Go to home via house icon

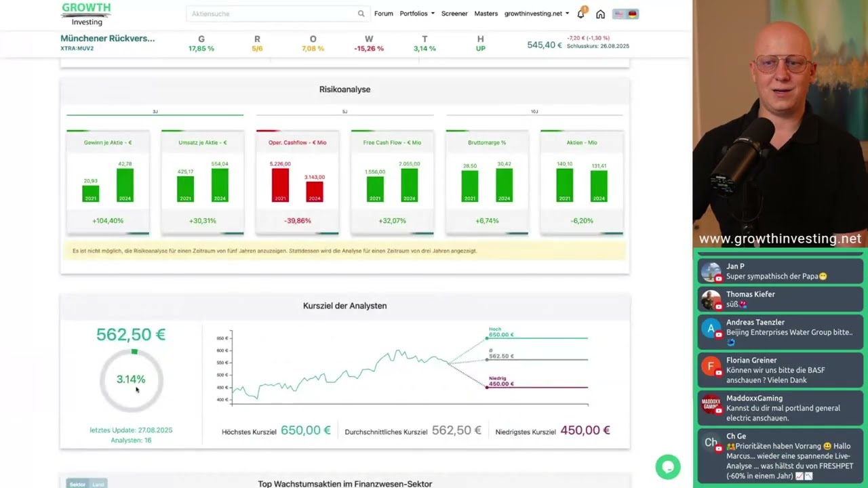coord(600,14)
